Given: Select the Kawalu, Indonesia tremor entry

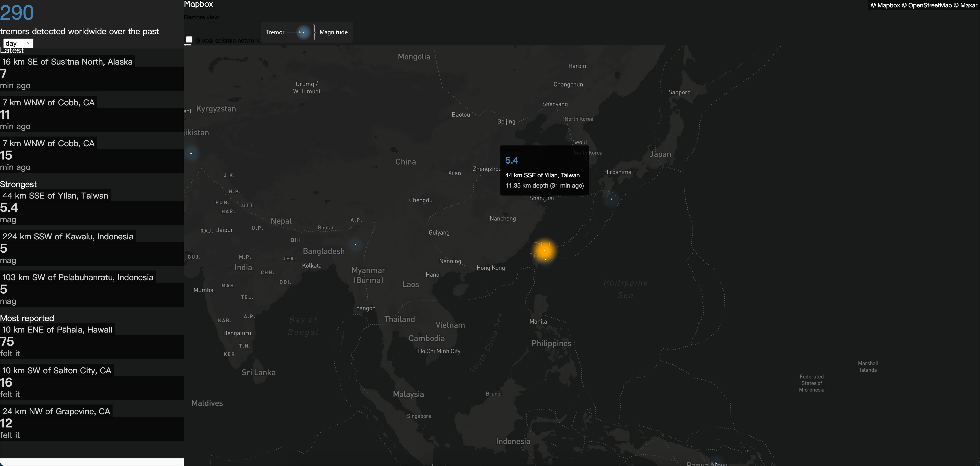Looking at the screenshot, I should click(x=68, y=237).
